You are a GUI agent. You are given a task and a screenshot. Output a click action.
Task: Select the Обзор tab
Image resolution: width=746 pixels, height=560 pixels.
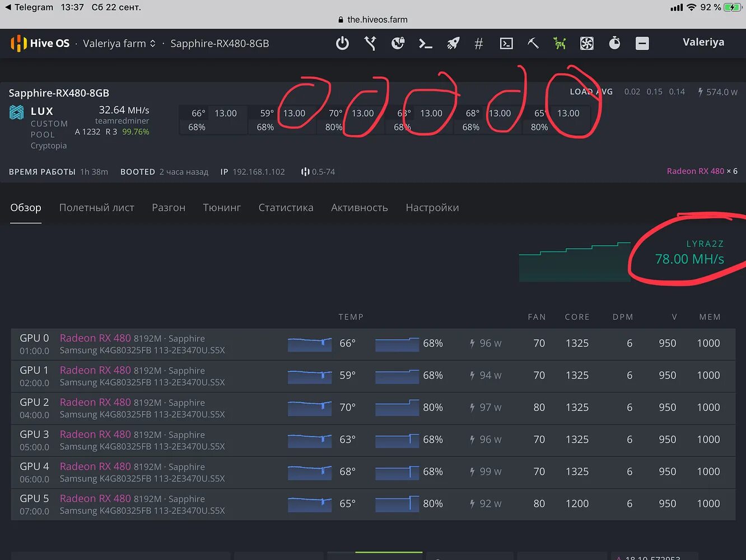tap(26, 208)
